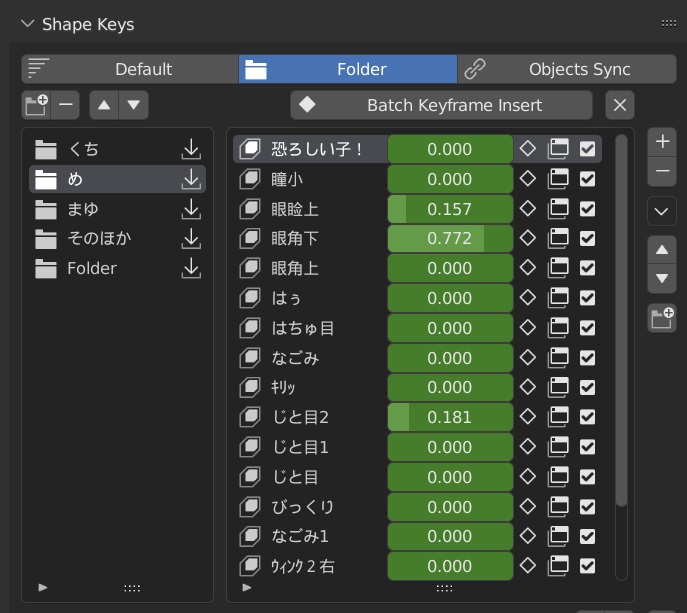Switch to Objects Sync tab
687x613 pixels.
(567, 69)
